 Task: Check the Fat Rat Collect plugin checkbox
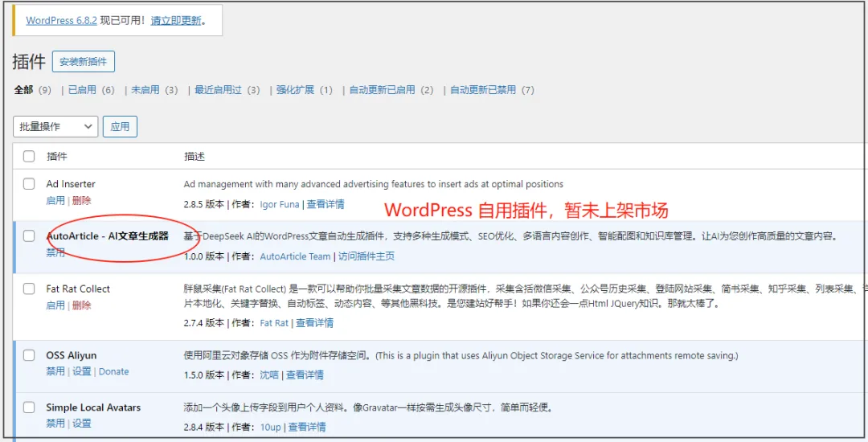29,289
